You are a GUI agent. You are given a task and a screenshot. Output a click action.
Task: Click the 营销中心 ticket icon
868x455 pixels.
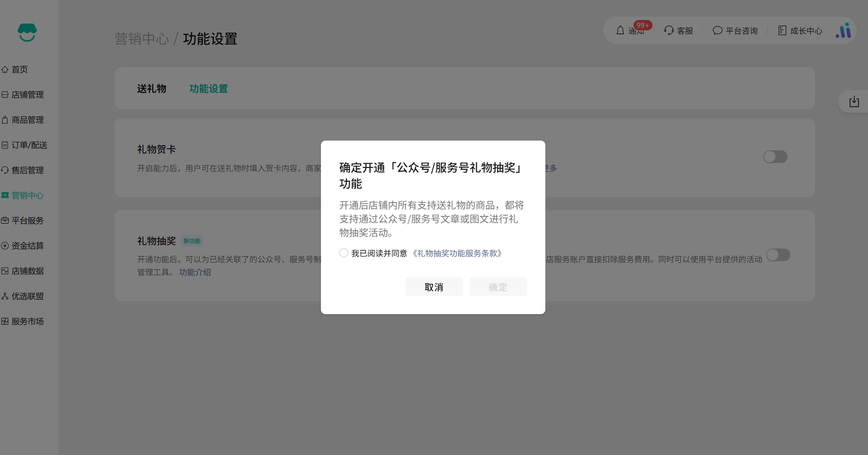pyautogui.click(x=5, y=196)
